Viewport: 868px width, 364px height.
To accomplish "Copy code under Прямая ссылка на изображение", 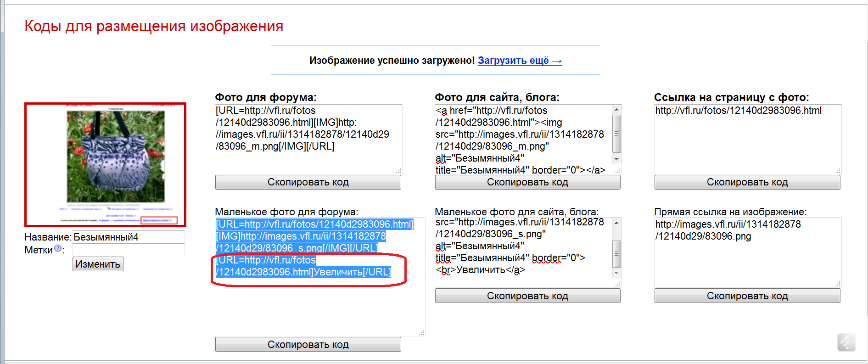I will click(x=747, y=296).
